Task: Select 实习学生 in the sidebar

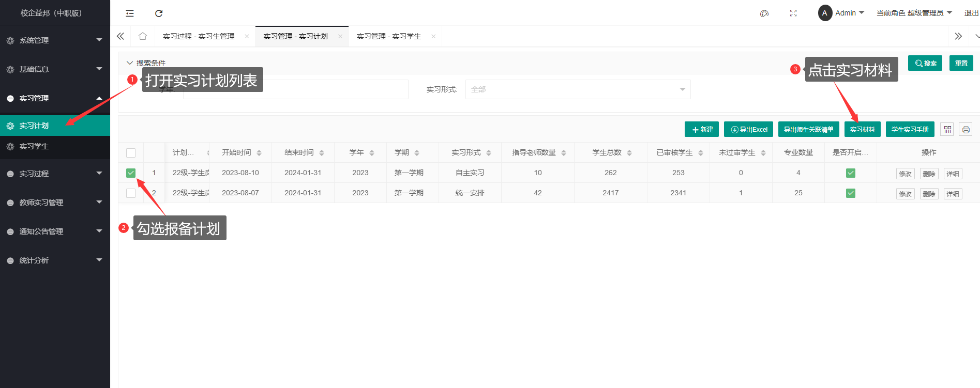Action: (x=34, y=147)
